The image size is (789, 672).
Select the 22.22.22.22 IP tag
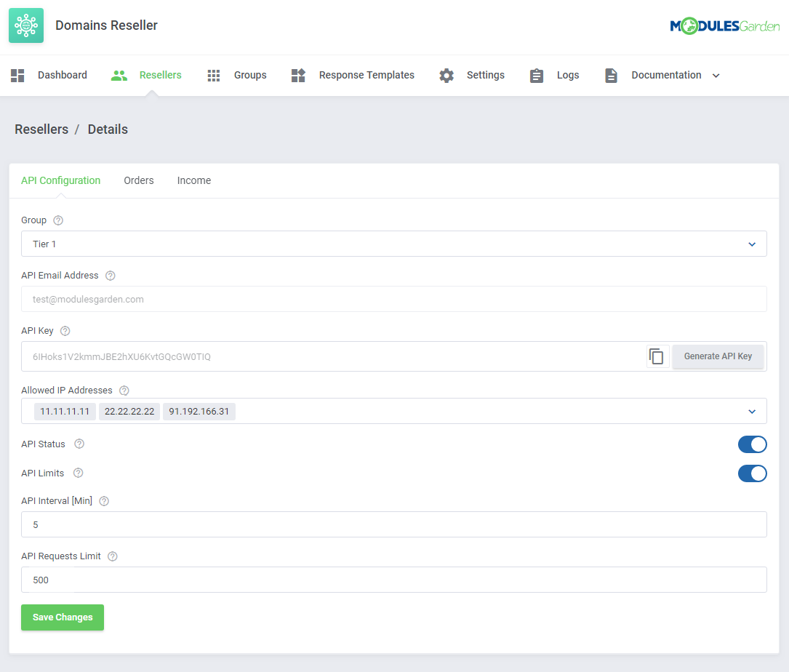(x=129, y=412)
